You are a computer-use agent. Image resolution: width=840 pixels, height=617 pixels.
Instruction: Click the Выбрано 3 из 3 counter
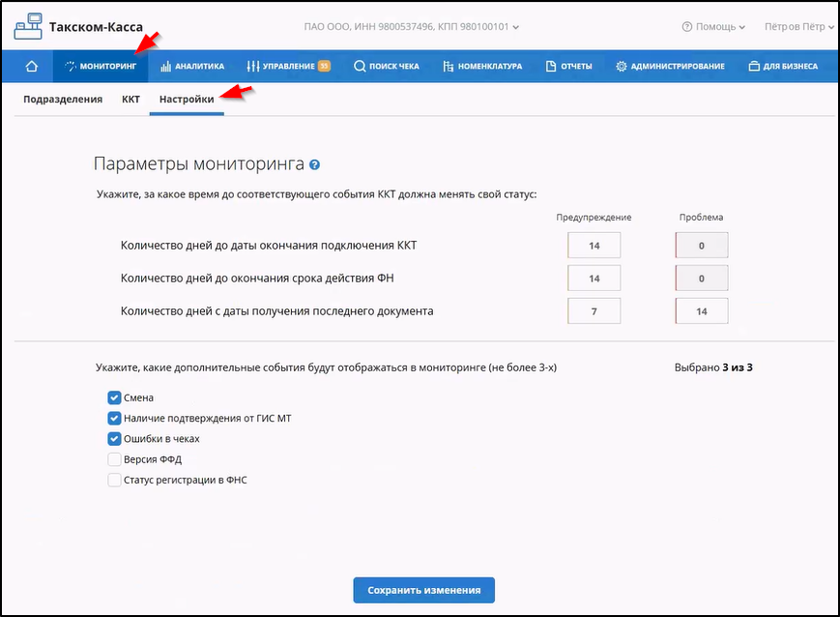tap(713, 367)
